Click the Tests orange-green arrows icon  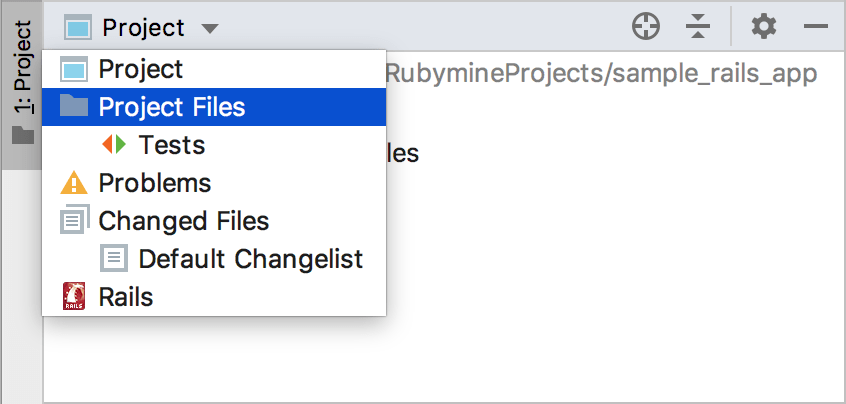click(114, 145)
